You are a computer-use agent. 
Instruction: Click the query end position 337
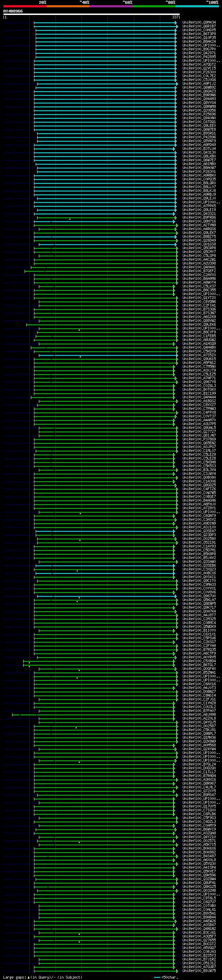[x=175, y=17]
